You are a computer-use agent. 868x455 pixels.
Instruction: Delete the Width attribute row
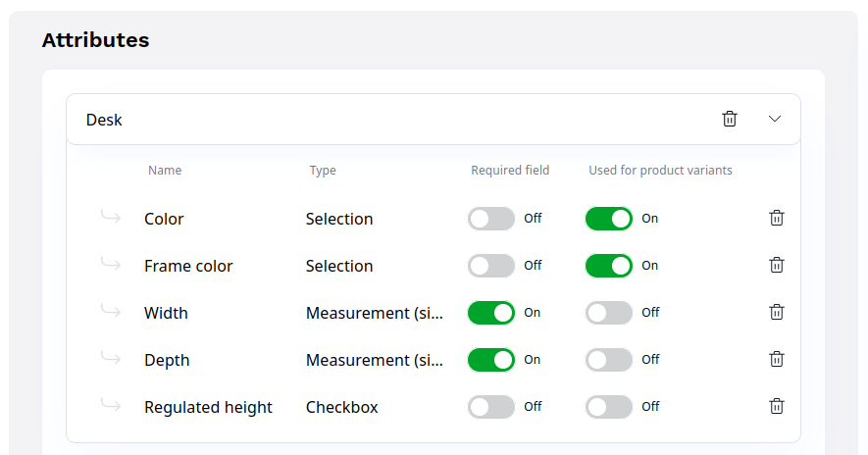777,312
